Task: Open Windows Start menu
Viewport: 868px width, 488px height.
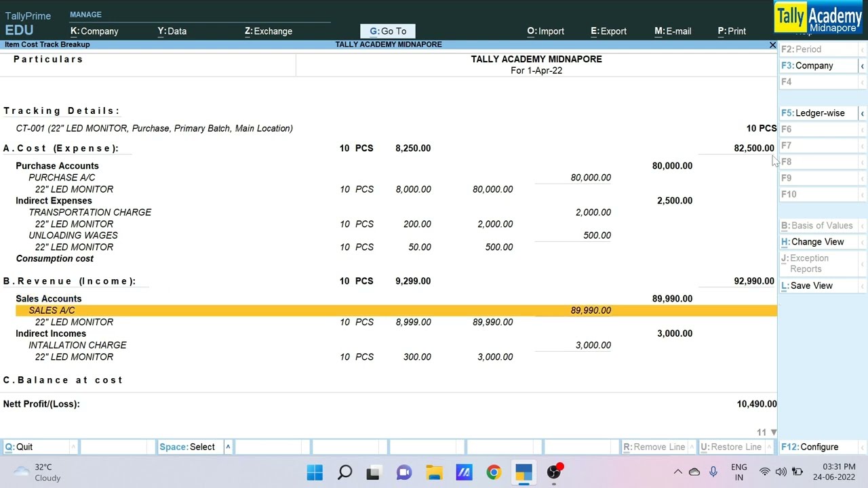Action: pos(315,472)
